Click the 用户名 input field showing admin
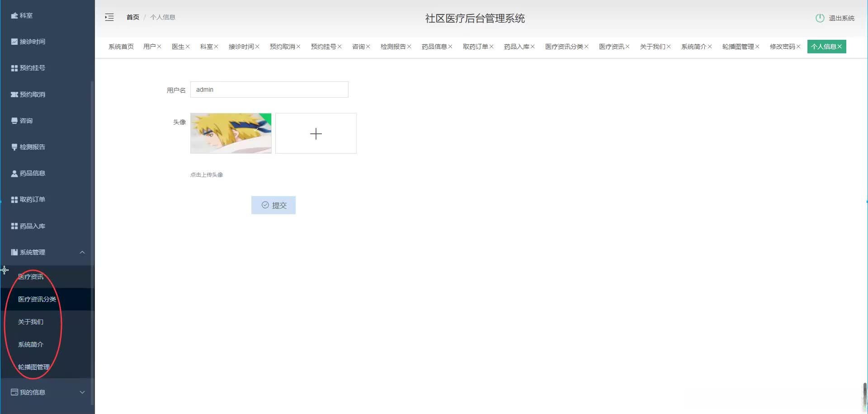The image size is (868, 414). (x=269, y=89)
